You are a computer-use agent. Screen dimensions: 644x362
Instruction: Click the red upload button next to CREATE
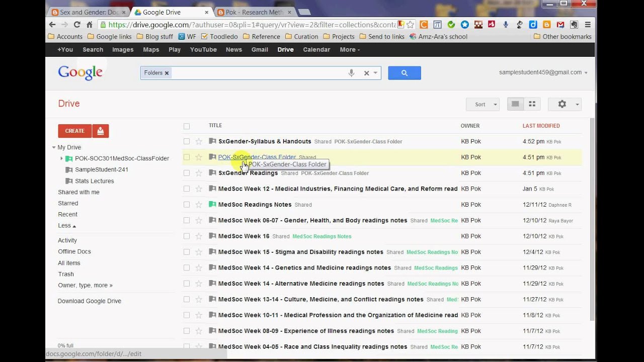coord(101,131)
